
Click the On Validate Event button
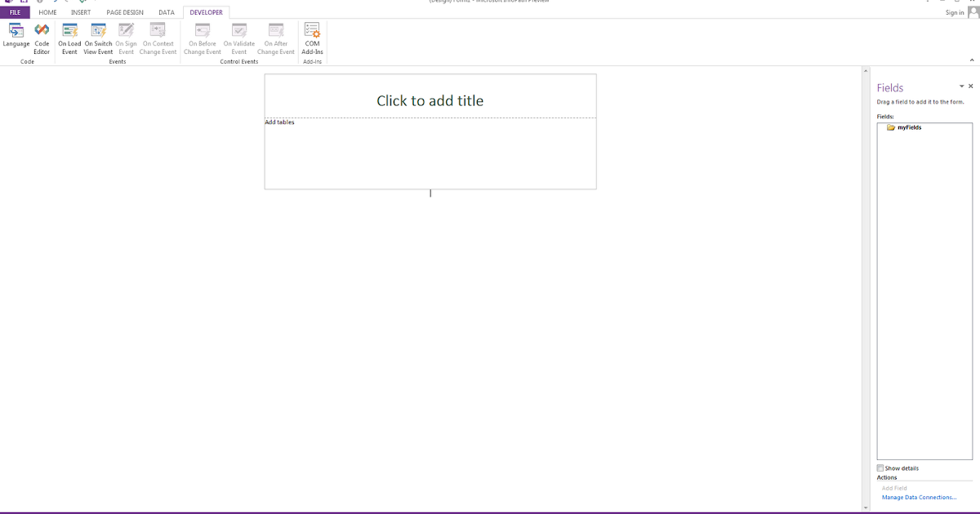click(239, 38)
